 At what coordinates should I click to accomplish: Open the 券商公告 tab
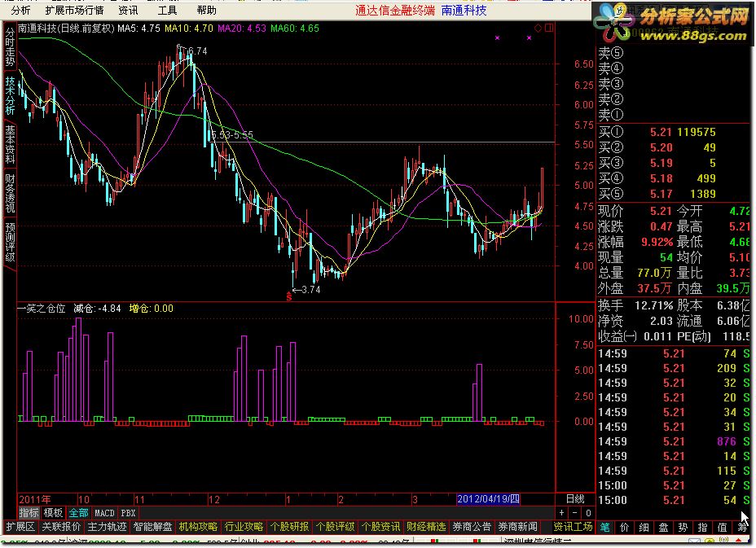click(472, 527)
